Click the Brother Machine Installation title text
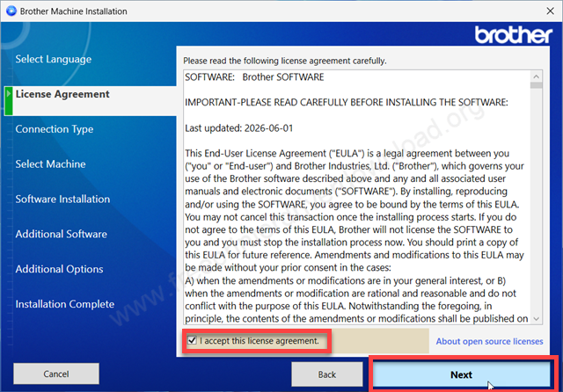 pos(74,11)
